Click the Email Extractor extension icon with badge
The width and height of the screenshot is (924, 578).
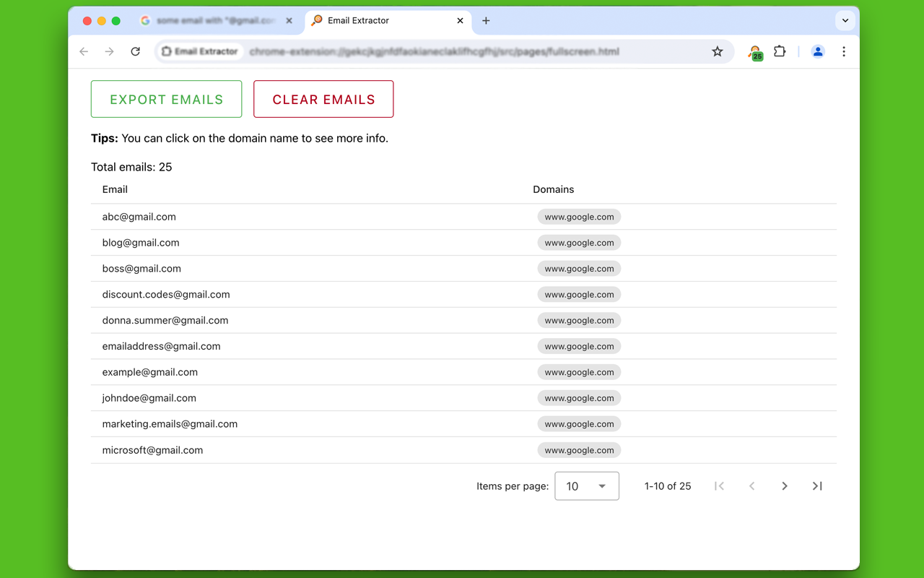coord(755,52)
